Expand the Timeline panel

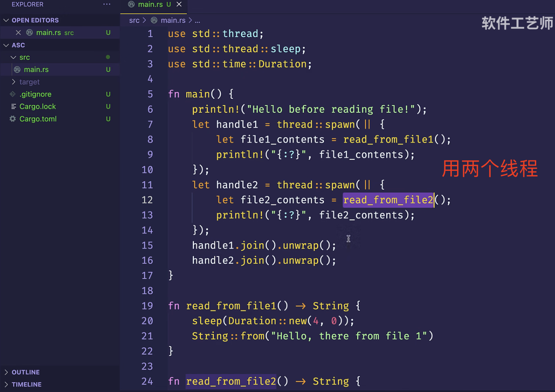click(x=6, y=385)
